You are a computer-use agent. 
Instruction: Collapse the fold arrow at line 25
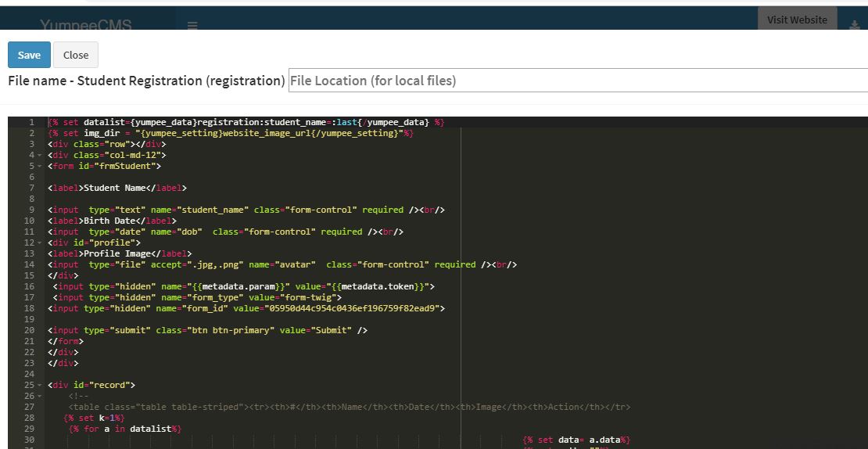(x=40, y=385)
